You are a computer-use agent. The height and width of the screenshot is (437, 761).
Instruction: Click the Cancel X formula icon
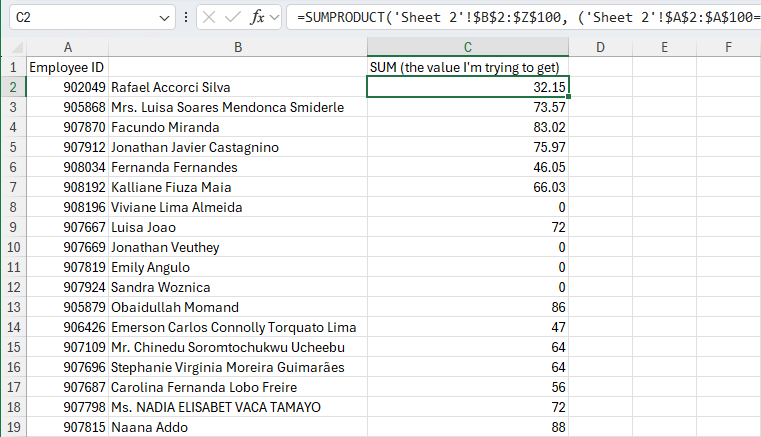point(209,17)
